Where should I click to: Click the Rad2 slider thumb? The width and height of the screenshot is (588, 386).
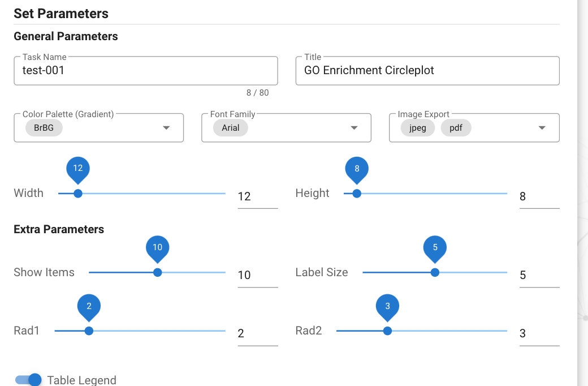tap(387, 331)
